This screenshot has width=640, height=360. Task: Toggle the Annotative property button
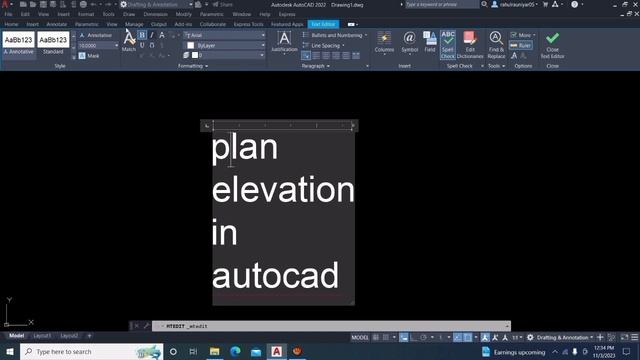96,36
